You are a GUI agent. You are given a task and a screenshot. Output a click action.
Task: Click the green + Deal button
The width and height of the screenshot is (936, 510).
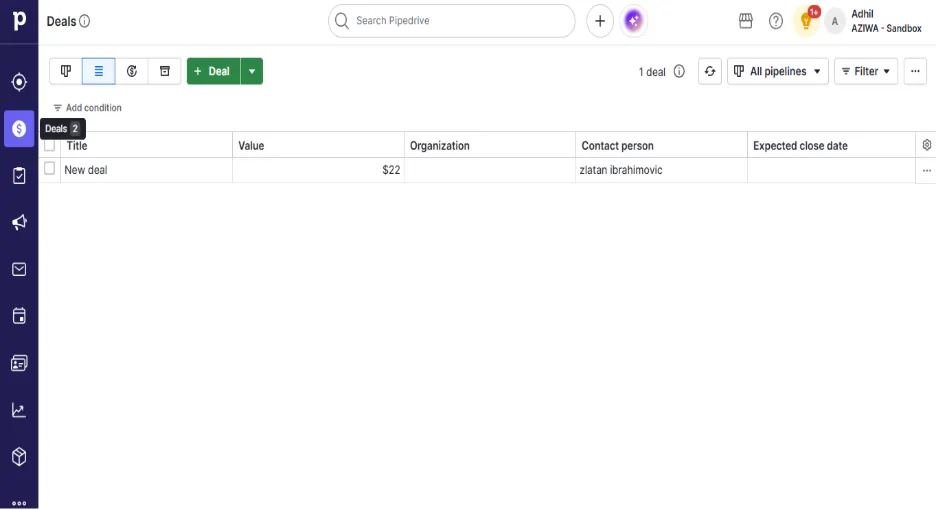point(213,71)
